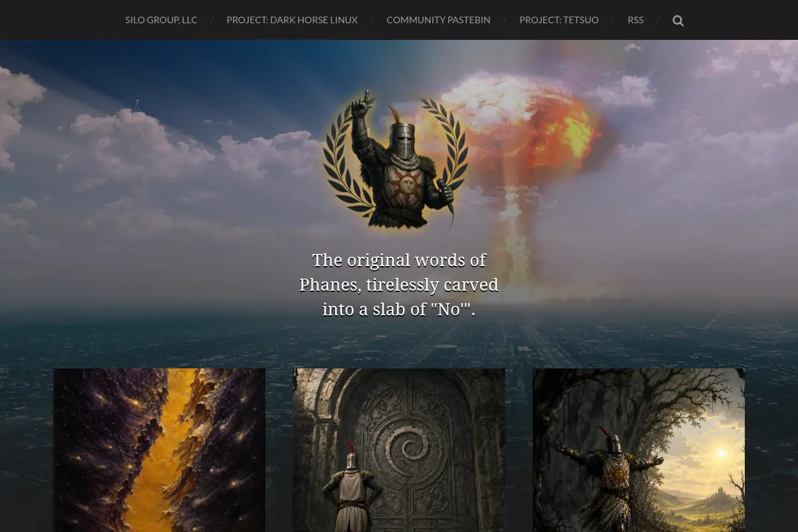798x532 pixels.
Task: Open the stone door post thumbnail
Action: pyautogui.click(x=399, y=450)
